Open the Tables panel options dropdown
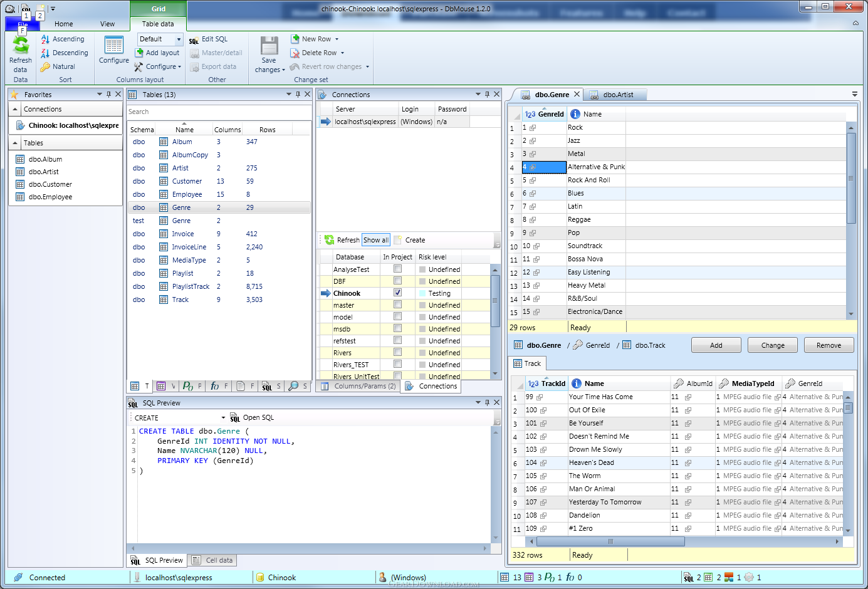Screen dimensions: 868x589 pyautogui.click(x=288, y=95)
